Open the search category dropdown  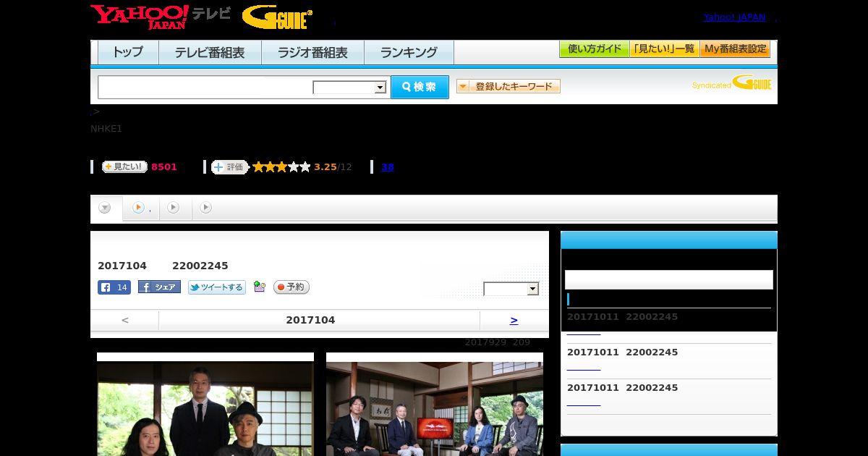tap(350, 88)
